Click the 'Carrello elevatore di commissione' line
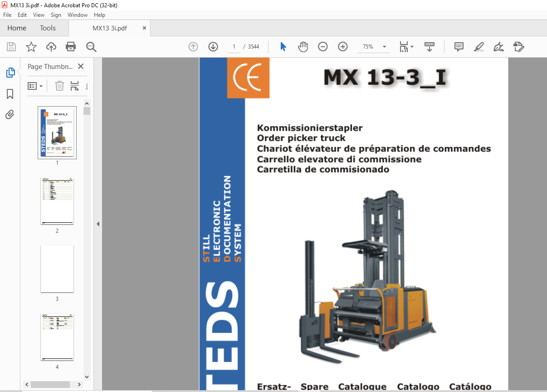 tap(339, 159)
